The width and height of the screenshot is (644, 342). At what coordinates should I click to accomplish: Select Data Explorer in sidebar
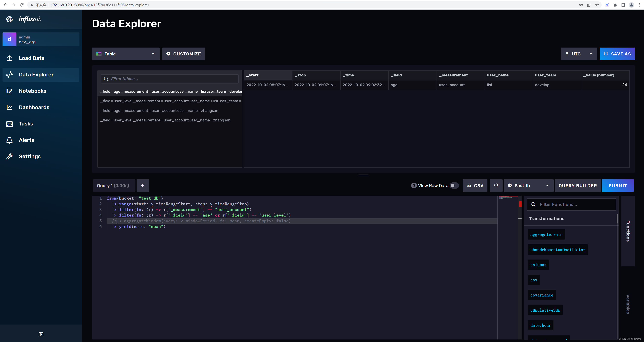41,75
